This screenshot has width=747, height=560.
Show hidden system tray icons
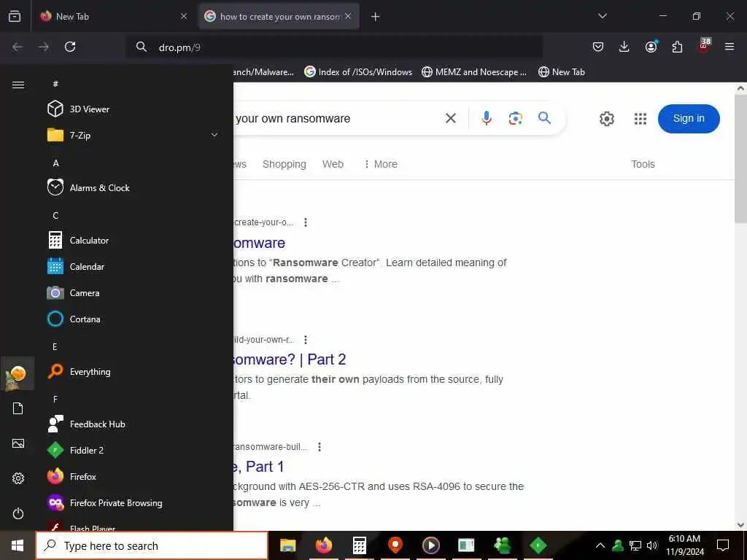600,545
